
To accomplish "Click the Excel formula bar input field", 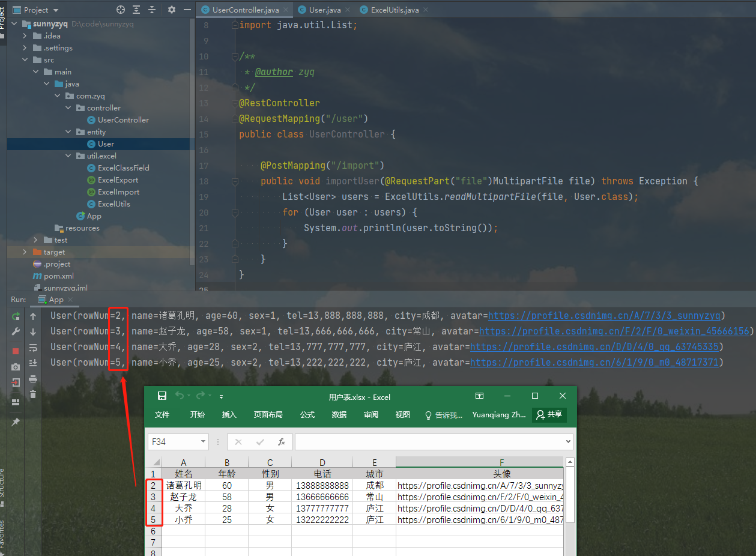I will [429, 442].
